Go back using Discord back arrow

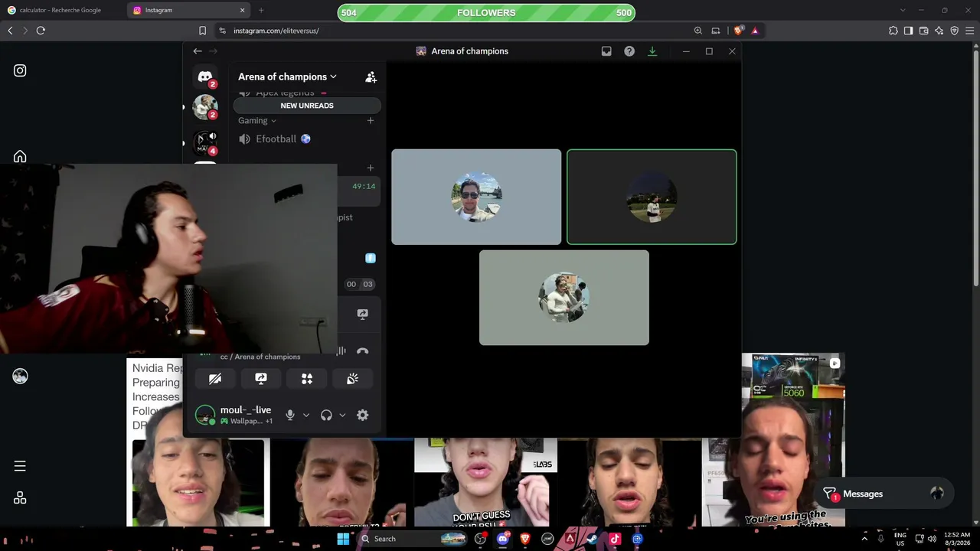pyautogui.click(x=198, y=51)
